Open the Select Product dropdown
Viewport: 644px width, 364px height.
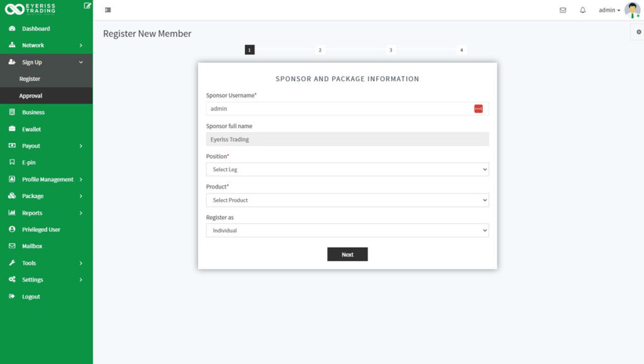[x=347, y=200]
